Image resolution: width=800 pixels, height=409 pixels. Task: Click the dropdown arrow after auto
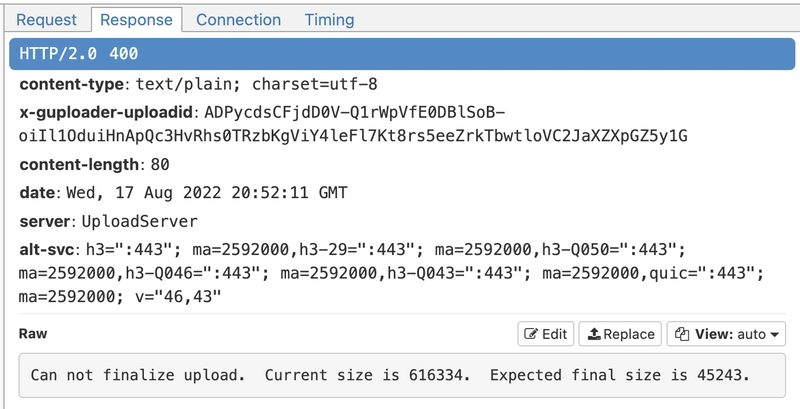click(774, 335)
